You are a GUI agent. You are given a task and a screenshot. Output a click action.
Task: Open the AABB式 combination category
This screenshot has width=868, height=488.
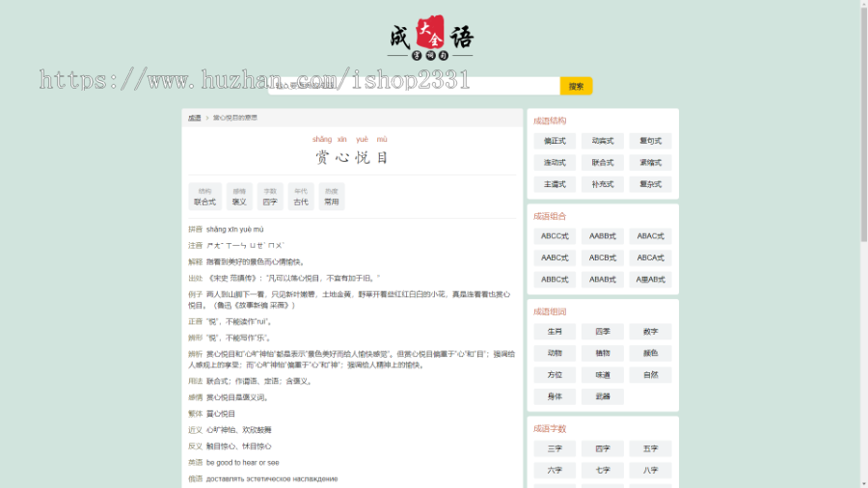603,236
